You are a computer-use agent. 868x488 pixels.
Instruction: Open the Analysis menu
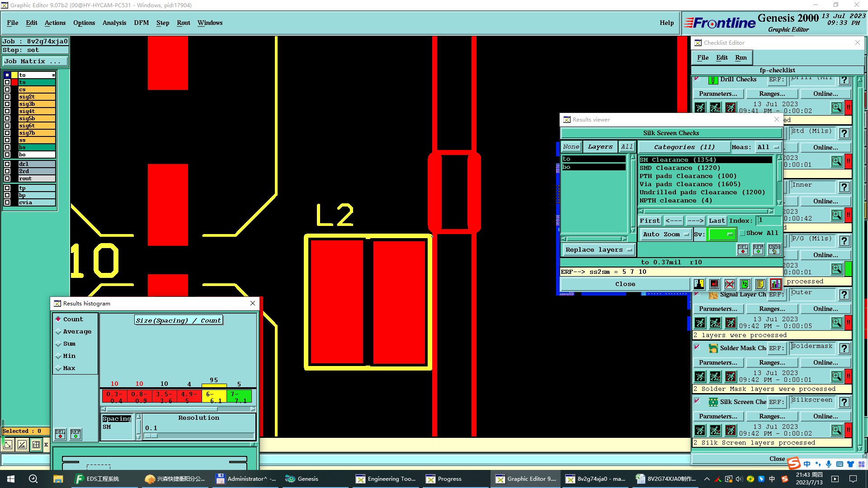click(114, 23)
